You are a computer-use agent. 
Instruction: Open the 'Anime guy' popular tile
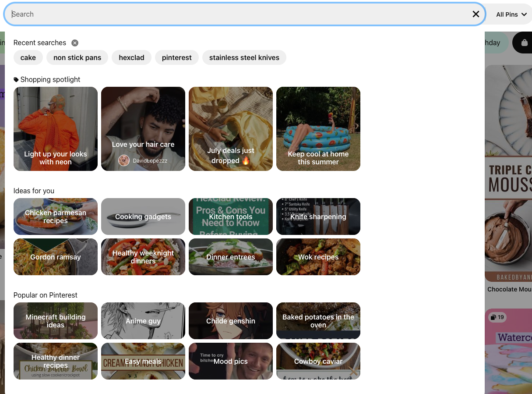[143, 321]
